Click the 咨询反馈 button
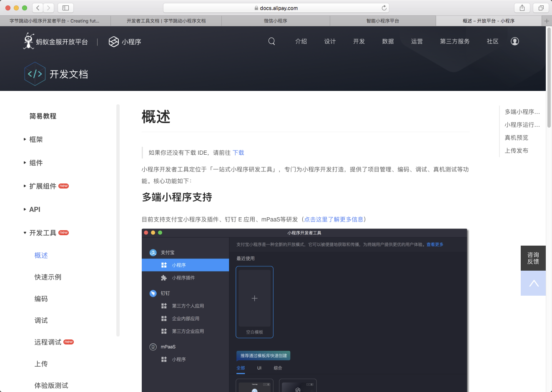The height and width of the screenshot is (392, 552). [533, 258]
